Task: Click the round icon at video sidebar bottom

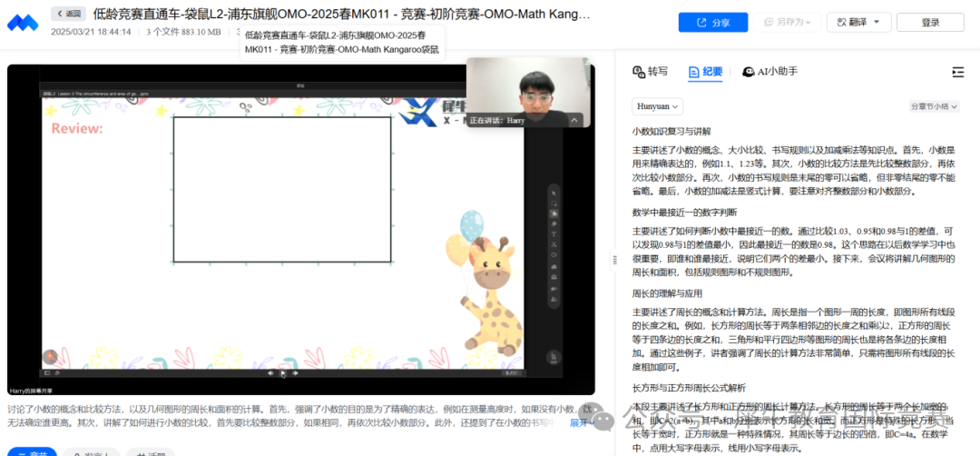Action: [554, 357]
